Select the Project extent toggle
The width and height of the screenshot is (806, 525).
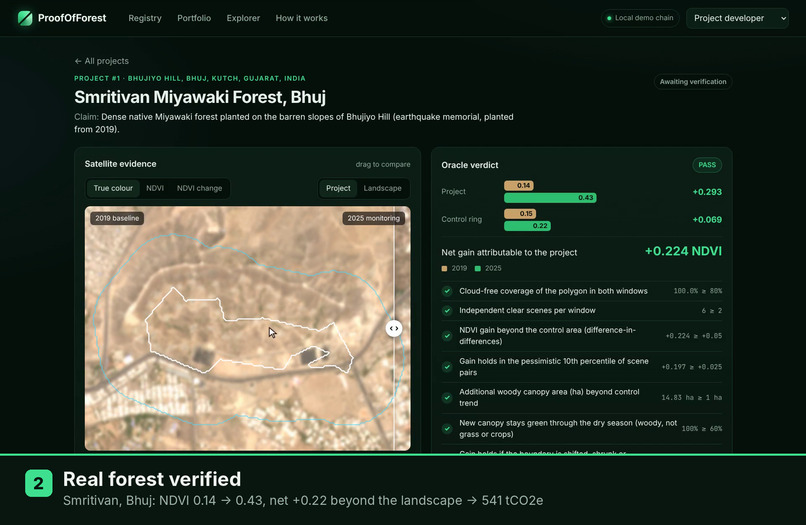click(338, 188)
